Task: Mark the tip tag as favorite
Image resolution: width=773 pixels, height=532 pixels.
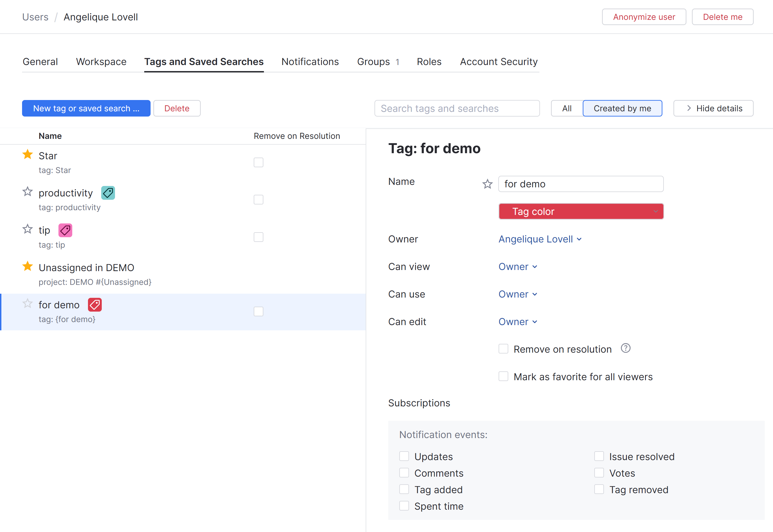Action: click(x=27, y=229)
